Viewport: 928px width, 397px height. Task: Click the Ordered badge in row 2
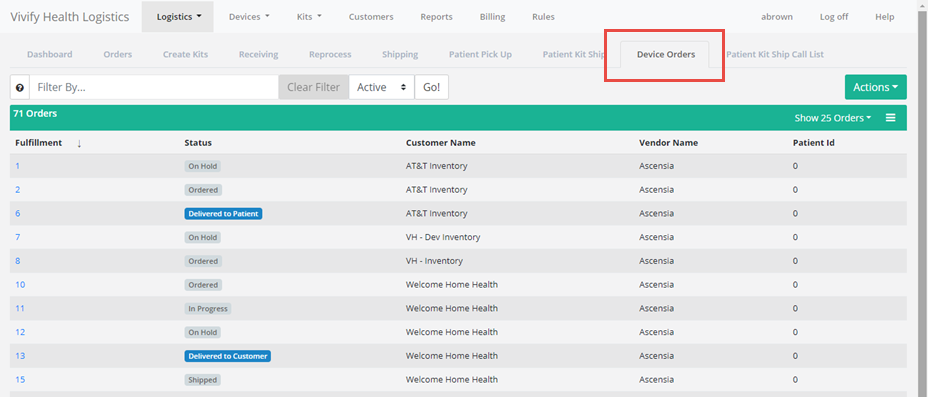[x=203, y=190]
